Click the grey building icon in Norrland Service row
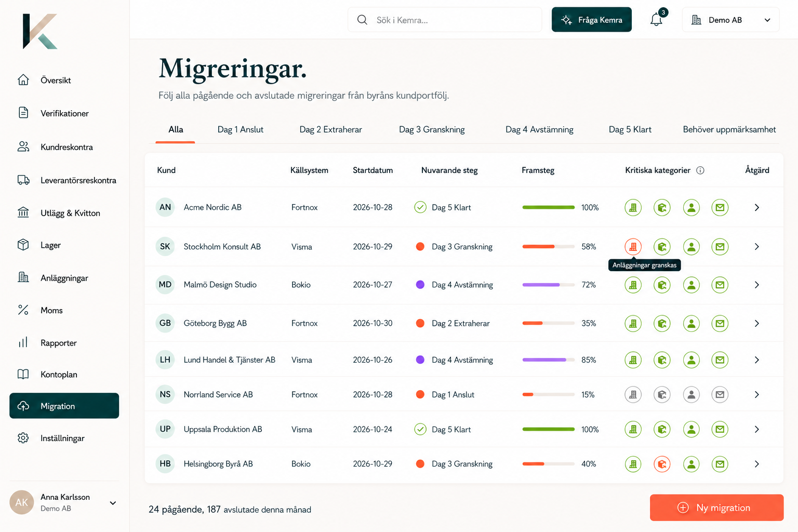 coord(633,395)
